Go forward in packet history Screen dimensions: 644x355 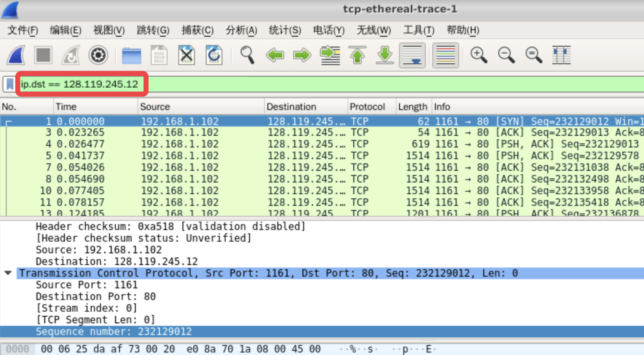(x=302, y=55)
